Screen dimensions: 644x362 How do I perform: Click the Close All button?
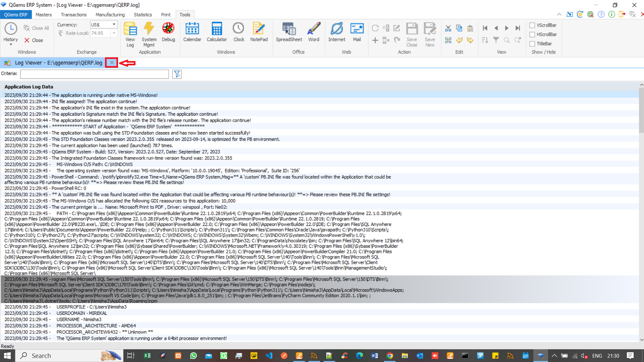point(37,28)
